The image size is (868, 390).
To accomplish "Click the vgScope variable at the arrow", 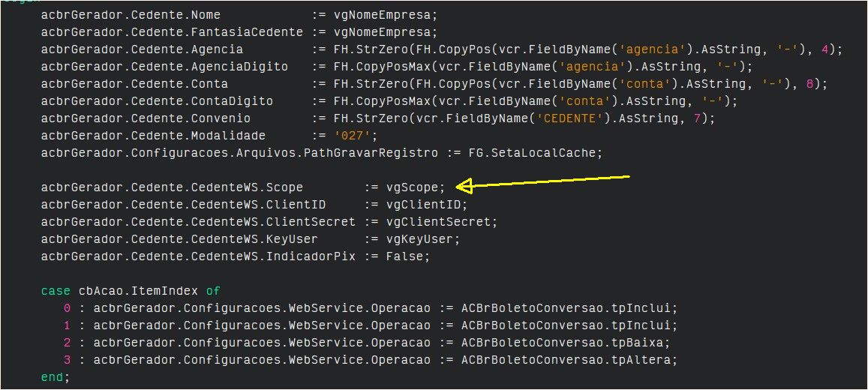I will coord(412,187).
